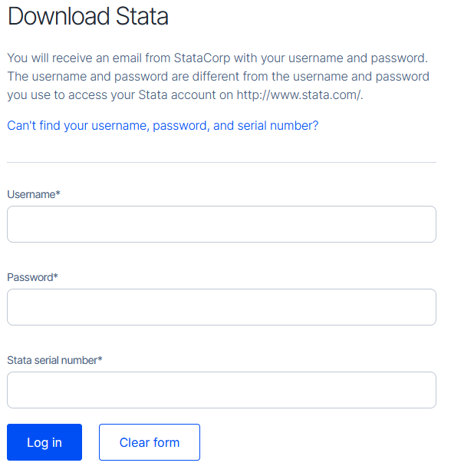Click the sentence starting The username and password

(218, 86)
